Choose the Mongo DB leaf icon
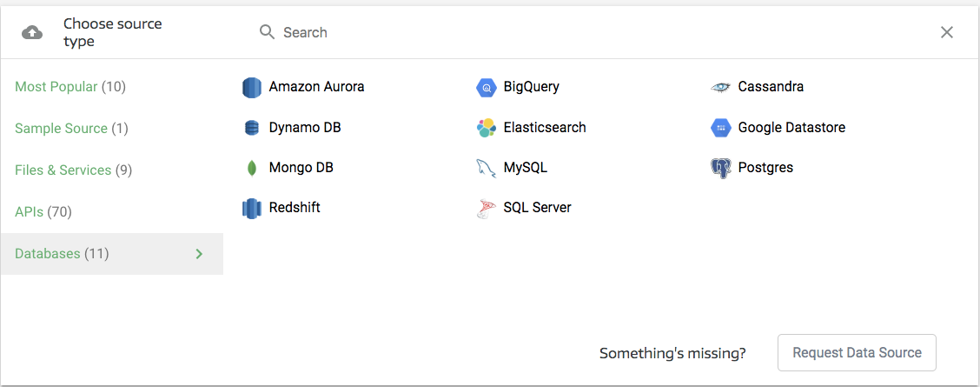This screenshot has height=387, width=980. [x=252, y=168]
